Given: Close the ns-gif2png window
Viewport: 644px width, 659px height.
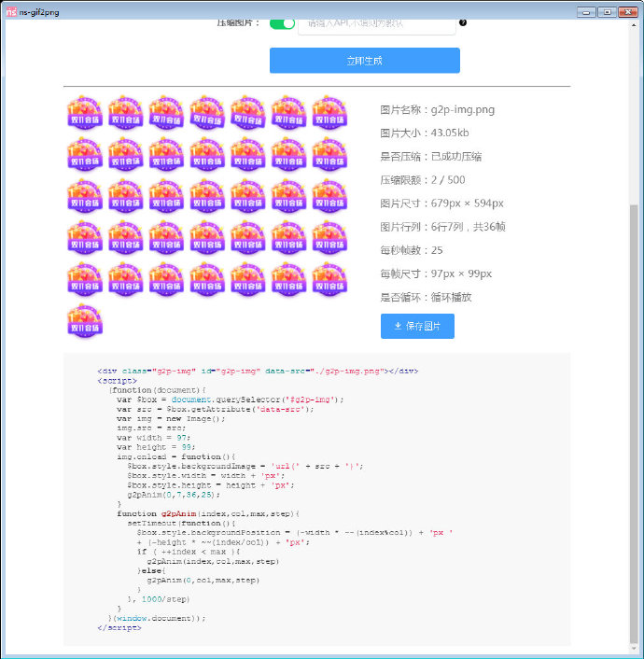Looking at the screenshot, I should [628, 12].
